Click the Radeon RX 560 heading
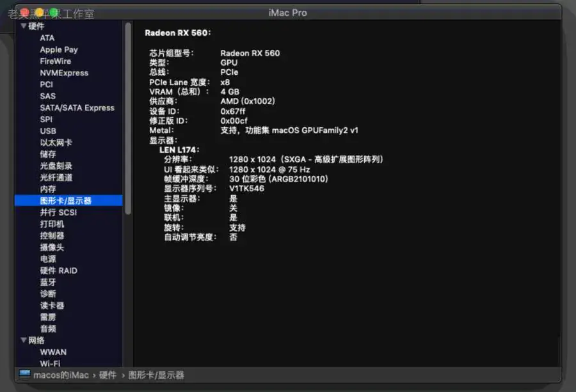 [178, 33]
